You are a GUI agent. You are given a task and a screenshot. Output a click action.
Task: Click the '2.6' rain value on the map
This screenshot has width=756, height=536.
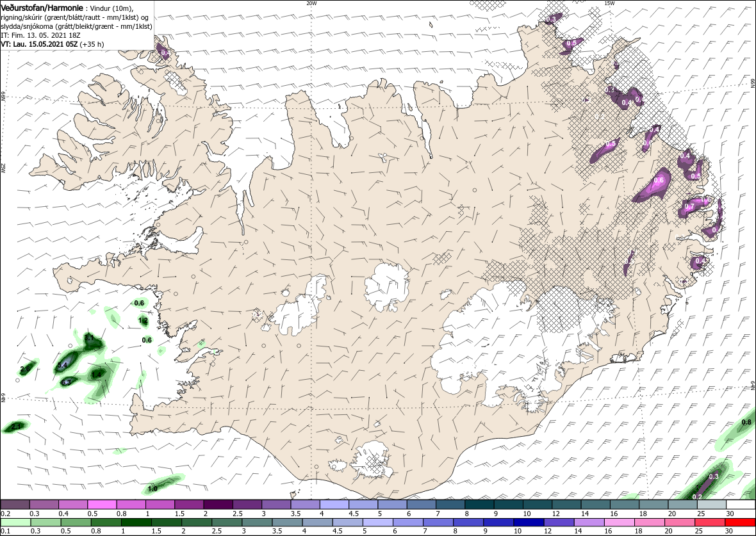25,369
